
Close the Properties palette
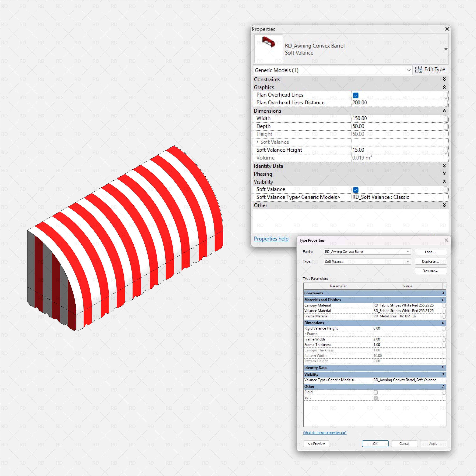click(x=447, y=29)
